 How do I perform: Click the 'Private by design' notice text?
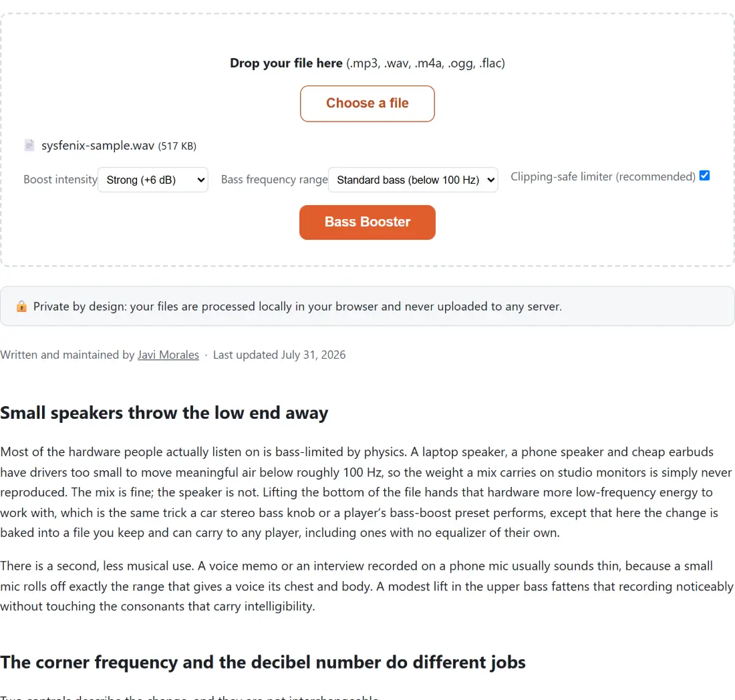[297, 307]
